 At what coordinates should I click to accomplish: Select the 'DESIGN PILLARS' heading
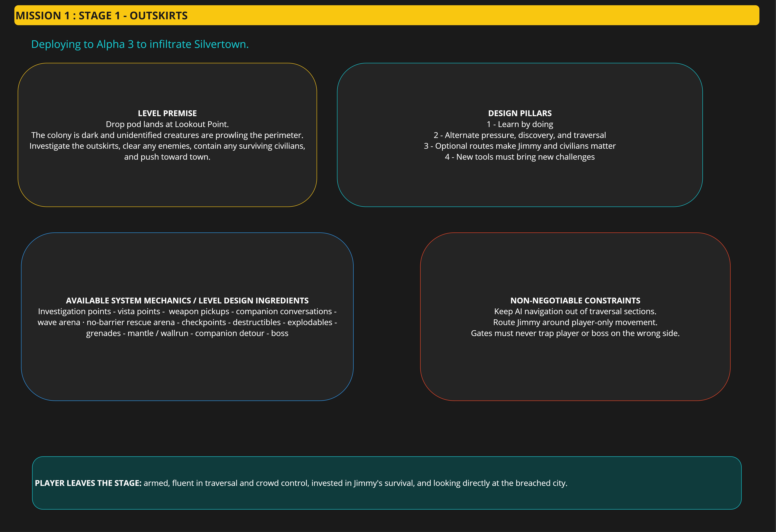520,113
